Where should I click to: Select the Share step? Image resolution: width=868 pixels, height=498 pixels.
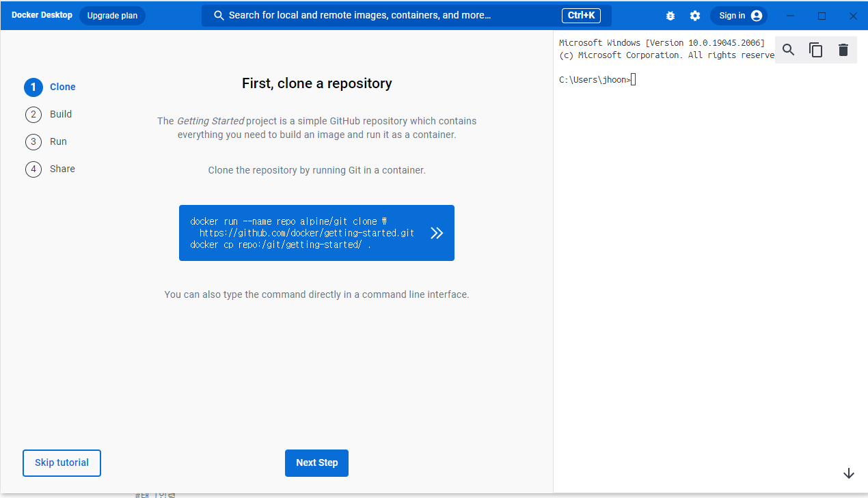pyautogui.click(x=50, y=169)
